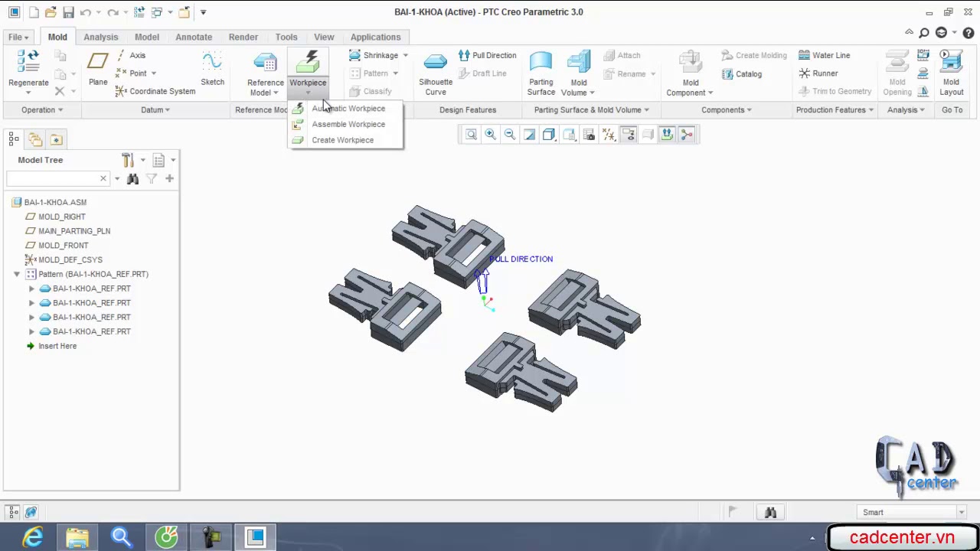Image resolution: width=980 pixels, height=551 pixels.
Task: Click the Refit view icon
Action: (472, 135)
